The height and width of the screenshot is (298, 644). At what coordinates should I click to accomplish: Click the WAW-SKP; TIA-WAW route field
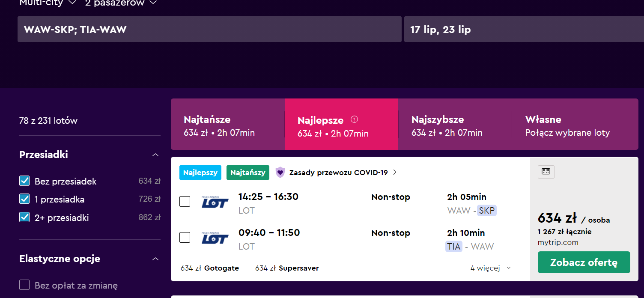[209, 29]
